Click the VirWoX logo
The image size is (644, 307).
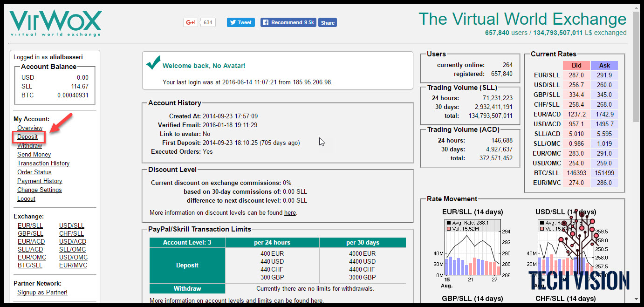(55, 24)
